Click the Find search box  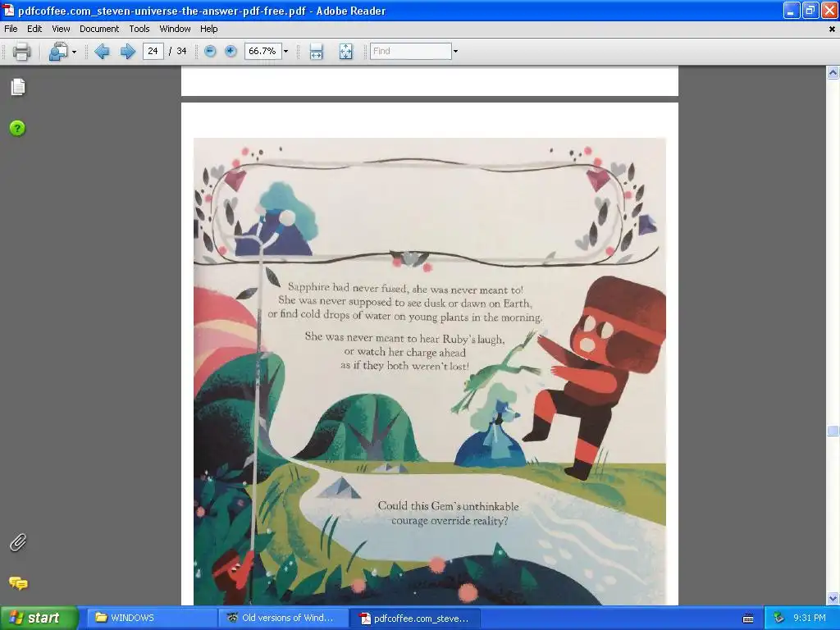[x=410, y=51]
